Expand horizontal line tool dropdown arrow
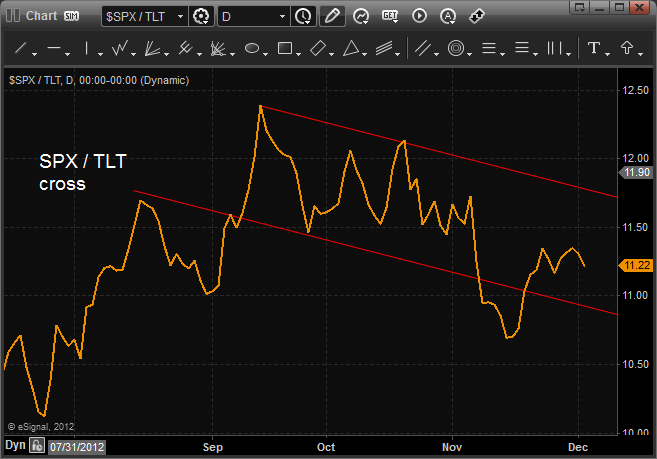The height and width of the screenshot is (459, 657). (x=68, y=54)
